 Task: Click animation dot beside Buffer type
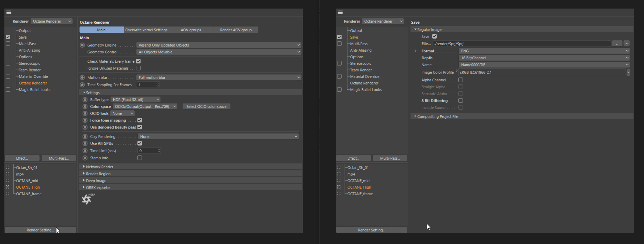[x=85, y=99]
